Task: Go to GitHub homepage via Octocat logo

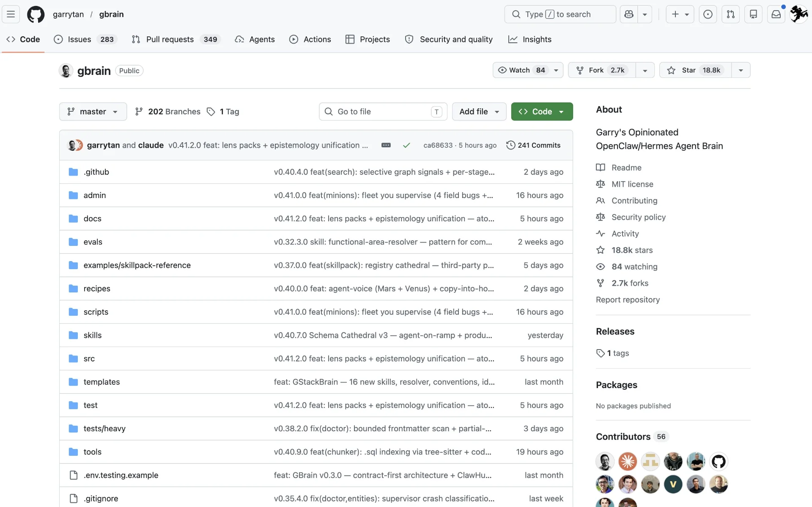Action: [36, 14]
